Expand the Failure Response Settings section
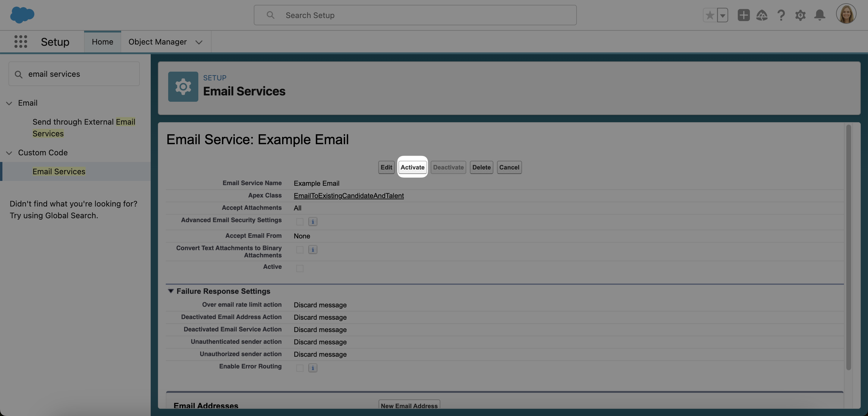Viewport: 868px width, 416px height. click(x=170, y=290)
